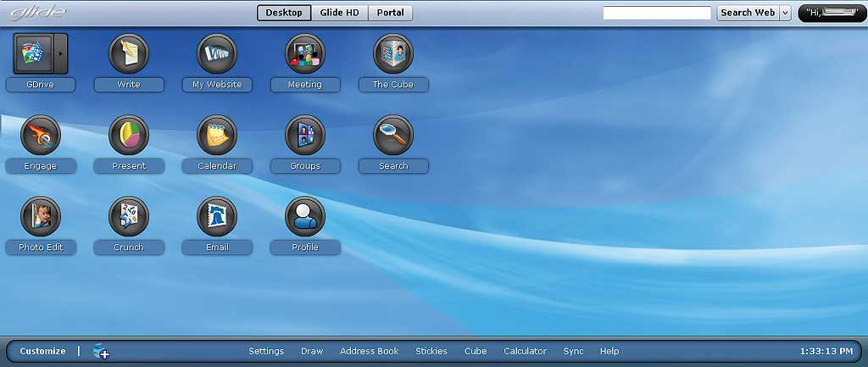Launch the Photo Edit icon
This screenshot has width=868, height=367.
[41, 216]
